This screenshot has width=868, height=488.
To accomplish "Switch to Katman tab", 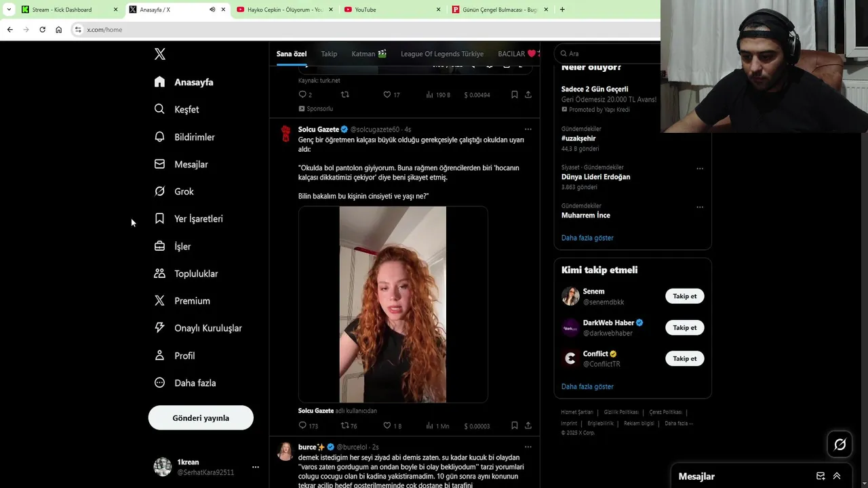I will 369,54.
